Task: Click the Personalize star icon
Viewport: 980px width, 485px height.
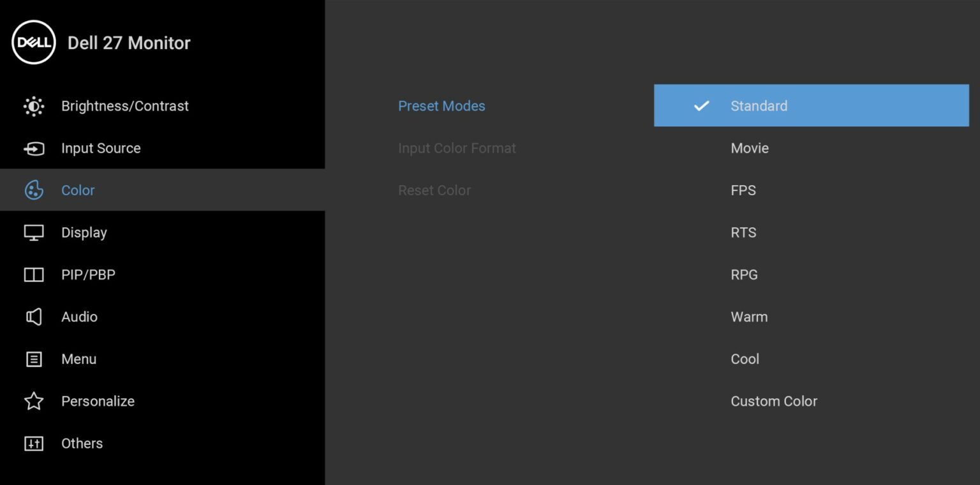Action: [34, 401]
